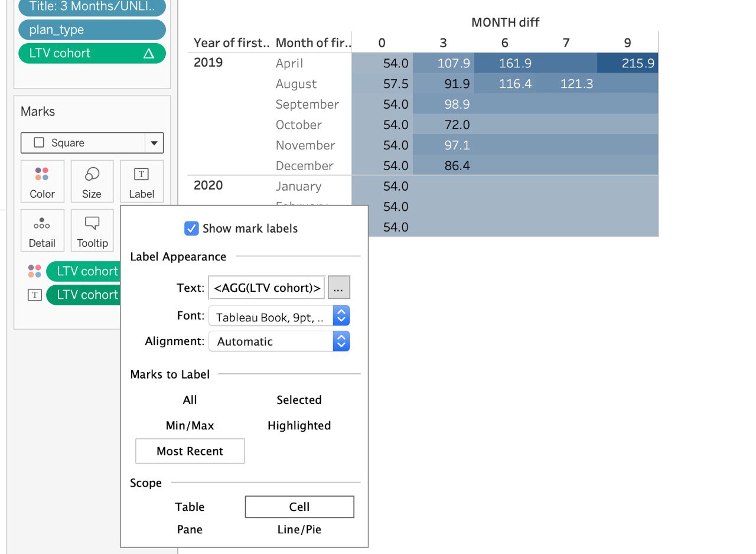Select All under Marks to Label
The width and height of the screenshot is (756, 554).
(190, 400)
